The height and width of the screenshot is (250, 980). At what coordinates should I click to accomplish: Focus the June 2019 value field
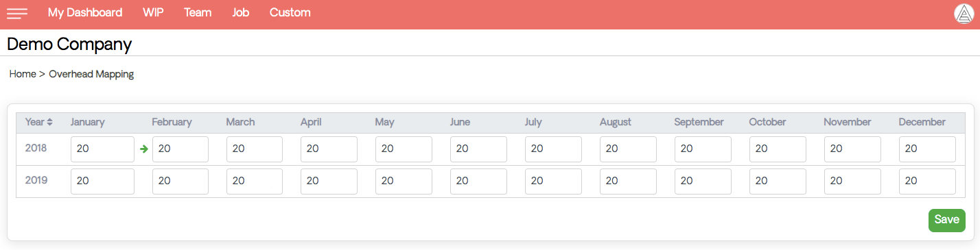pos(478,182)
